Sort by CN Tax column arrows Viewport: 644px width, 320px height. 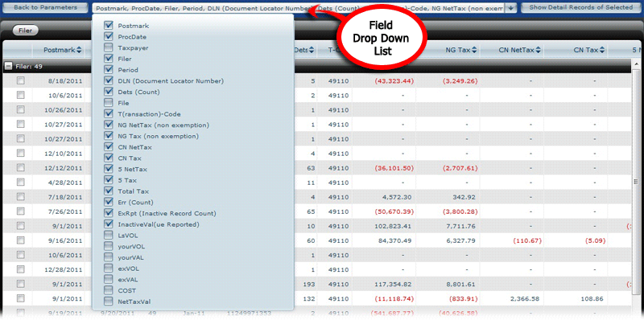coord(602,50)
